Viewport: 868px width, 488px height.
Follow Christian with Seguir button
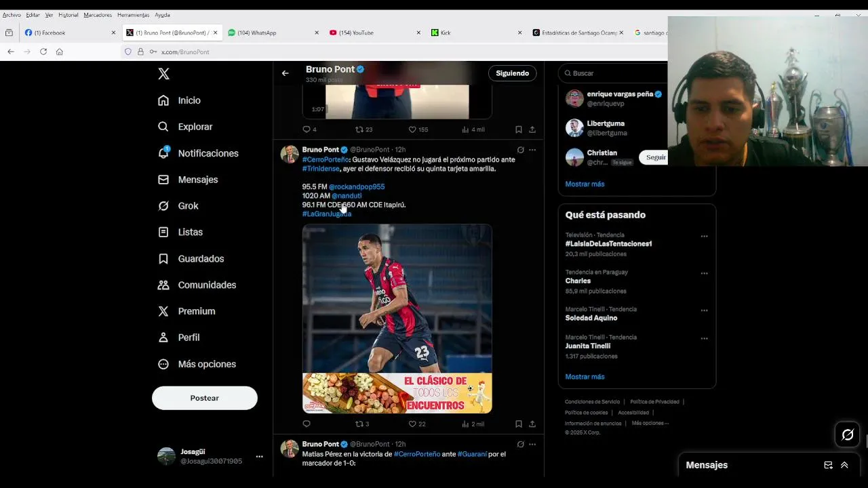[655, 157]
